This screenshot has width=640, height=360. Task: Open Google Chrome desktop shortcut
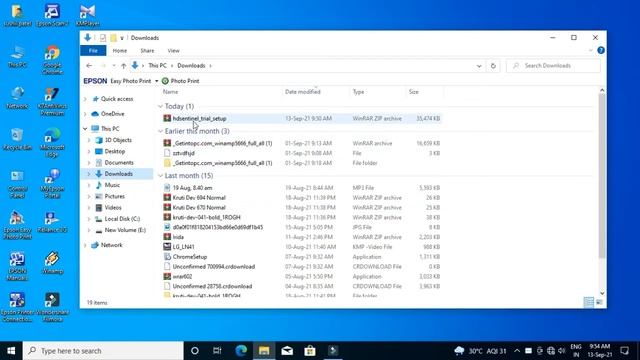(52, 60)
